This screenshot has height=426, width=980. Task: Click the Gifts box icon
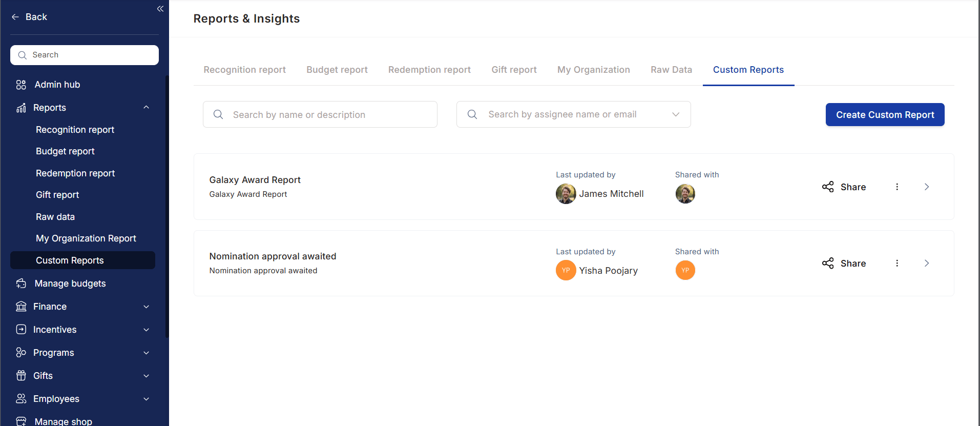pos(21,376)
